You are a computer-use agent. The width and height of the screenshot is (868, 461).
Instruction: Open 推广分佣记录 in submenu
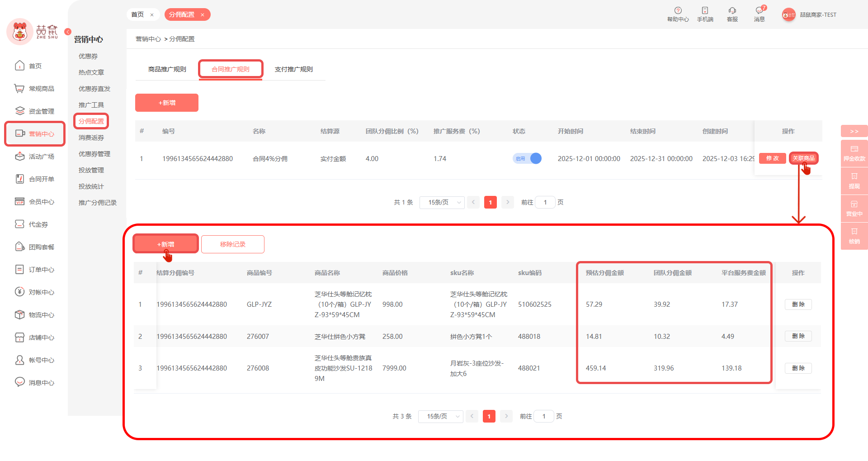click(97, 203)
